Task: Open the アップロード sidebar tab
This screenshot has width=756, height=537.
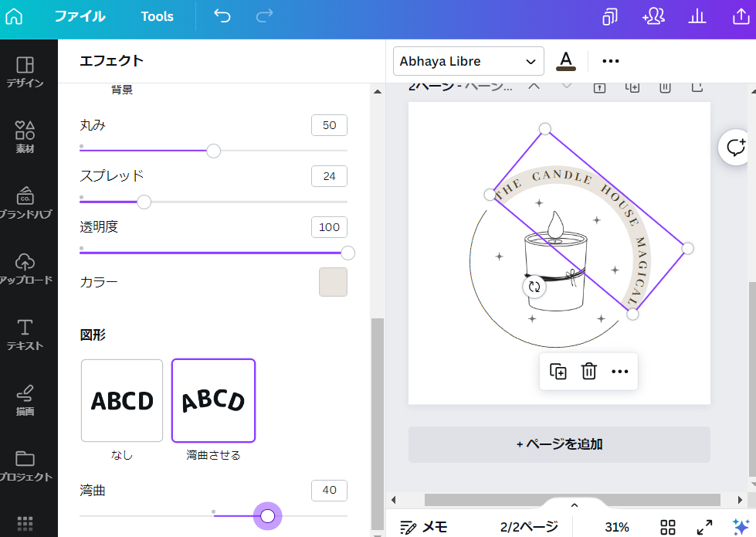Action: pyautogui.click(x=25, y=268)
